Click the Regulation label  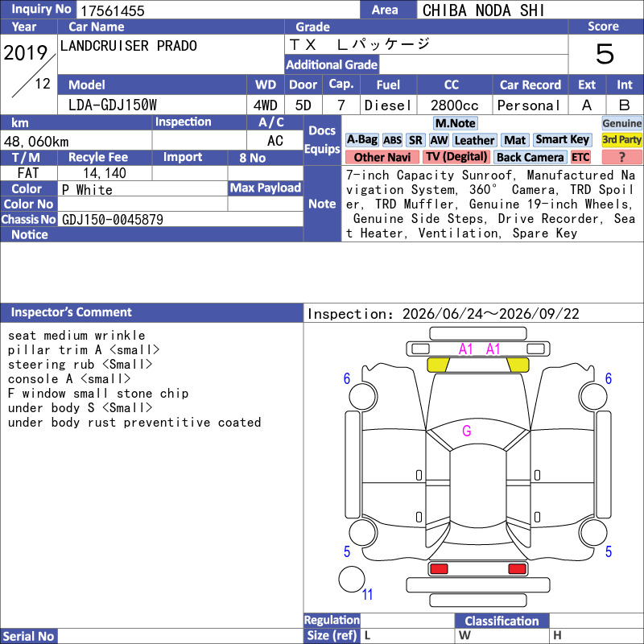332,620
